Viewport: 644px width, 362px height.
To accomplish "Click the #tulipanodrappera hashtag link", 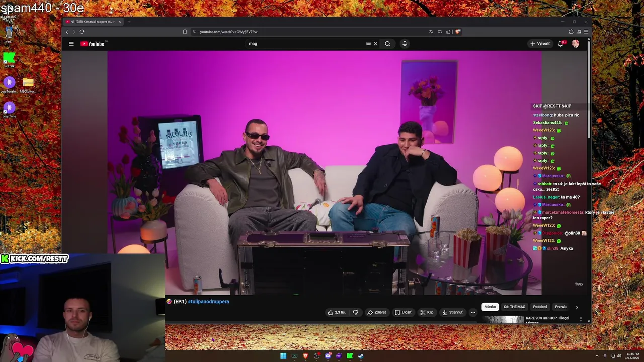I will tap(208, 302).
